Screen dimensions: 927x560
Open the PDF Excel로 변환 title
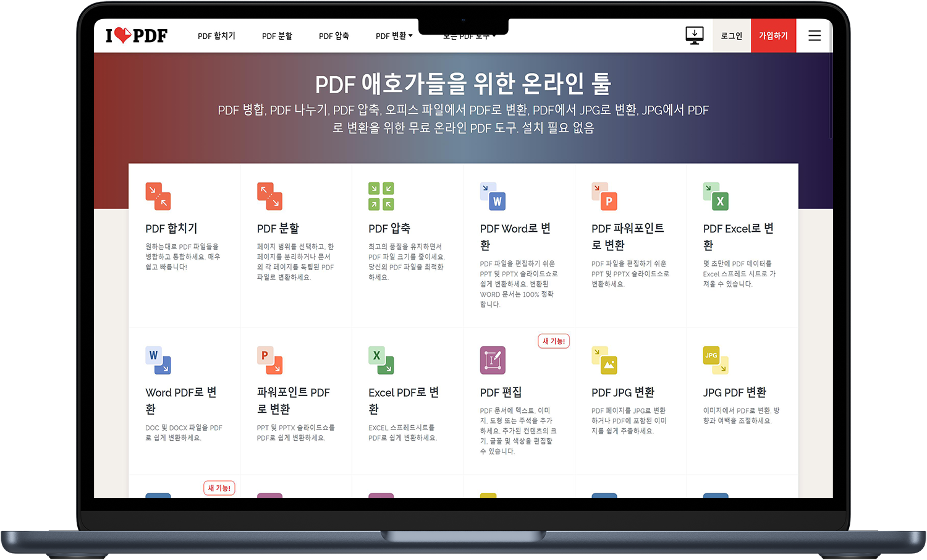(x=739, y=237)
